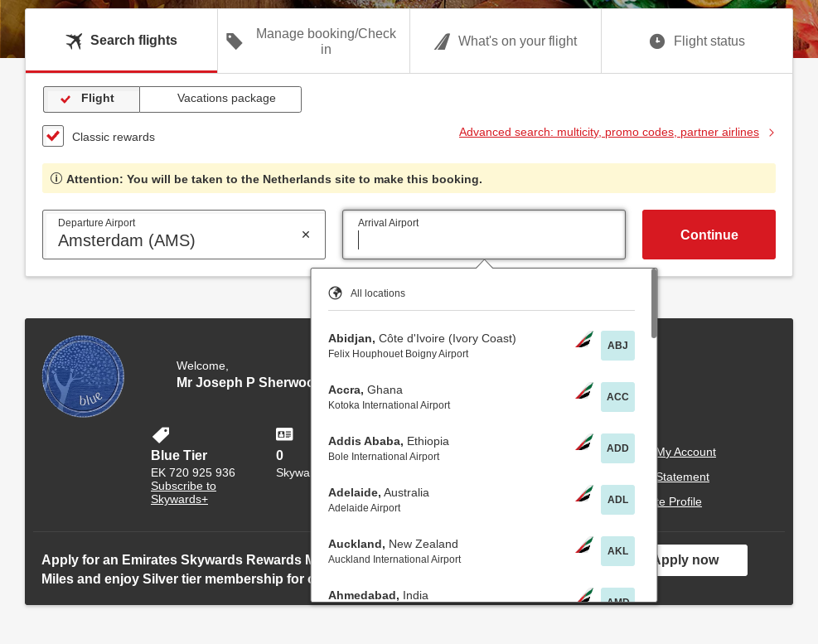Open Subscribe to Skywards+ link
Viewport: 818px width, 644px height.
pos(183,492)
